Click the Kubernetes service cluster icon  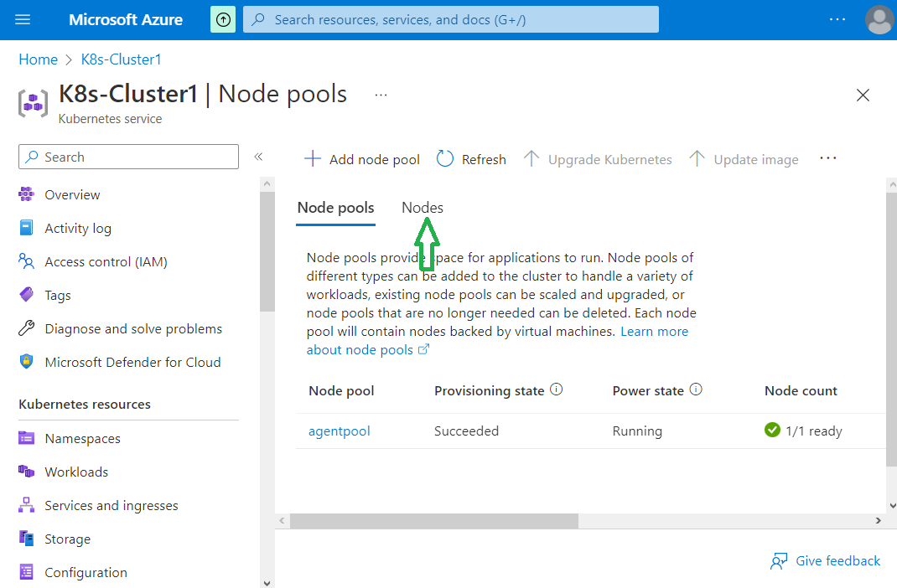(x=34, y=103)
